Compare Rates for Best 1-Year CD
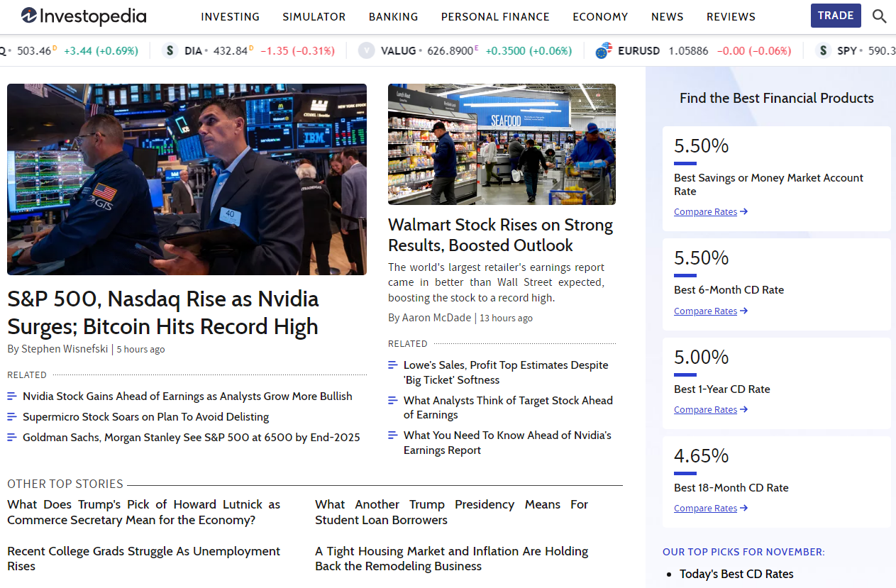Screen dimensions: 896x588 705,409
